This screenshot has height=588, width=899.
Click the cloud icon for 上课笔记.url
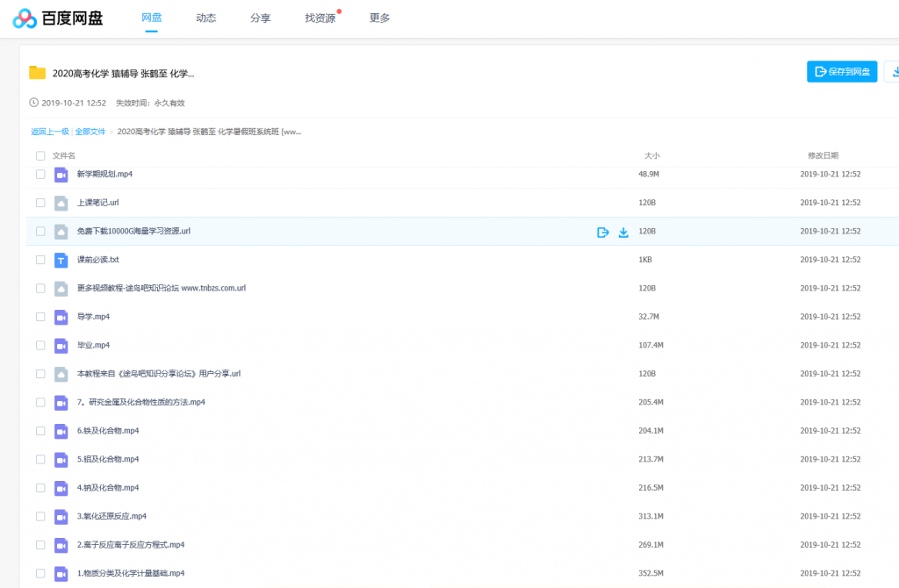pos(61,203)
